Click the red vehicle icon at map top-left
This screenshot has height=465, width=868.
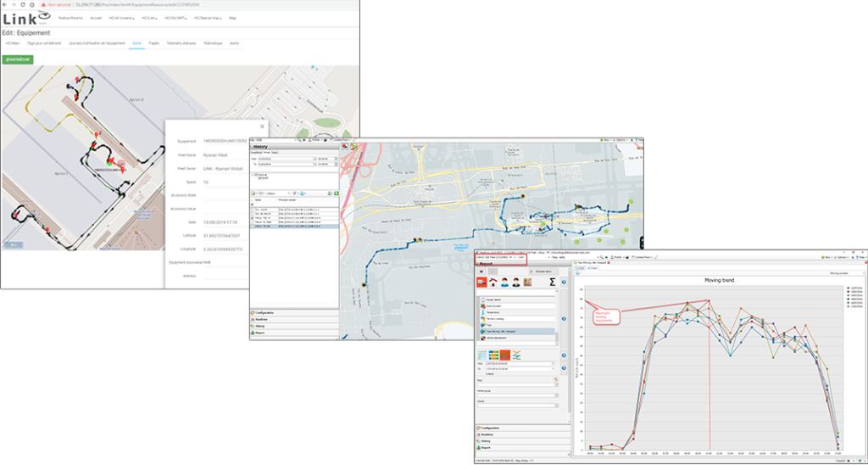pos(345,146)
